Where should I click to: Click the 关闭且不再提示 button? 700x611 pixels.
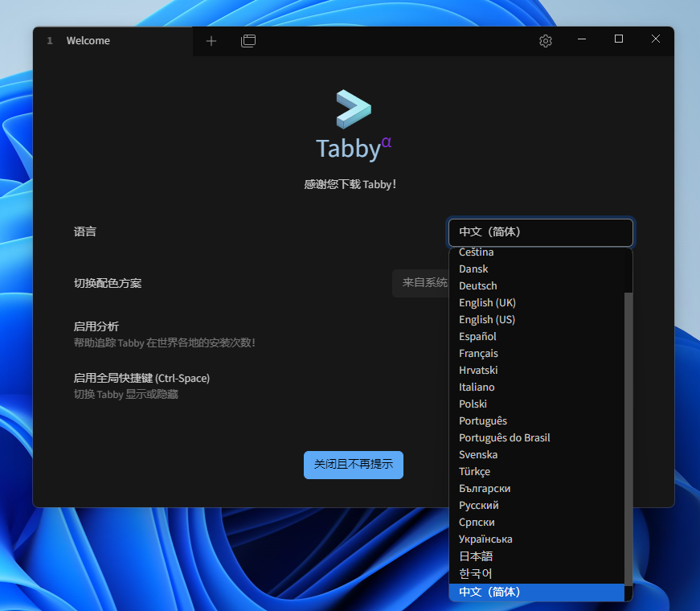[x=354, y=465]
